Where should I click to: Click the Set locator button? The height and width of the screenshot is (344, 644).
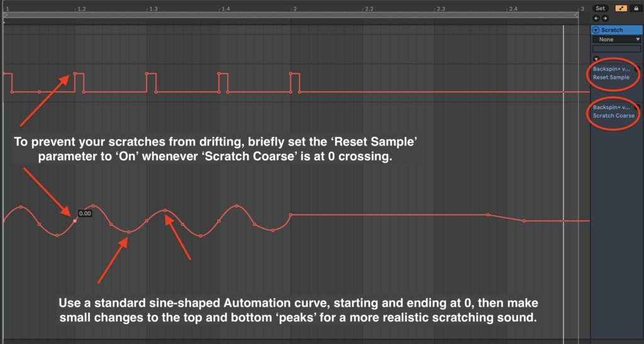click(600, 8)
